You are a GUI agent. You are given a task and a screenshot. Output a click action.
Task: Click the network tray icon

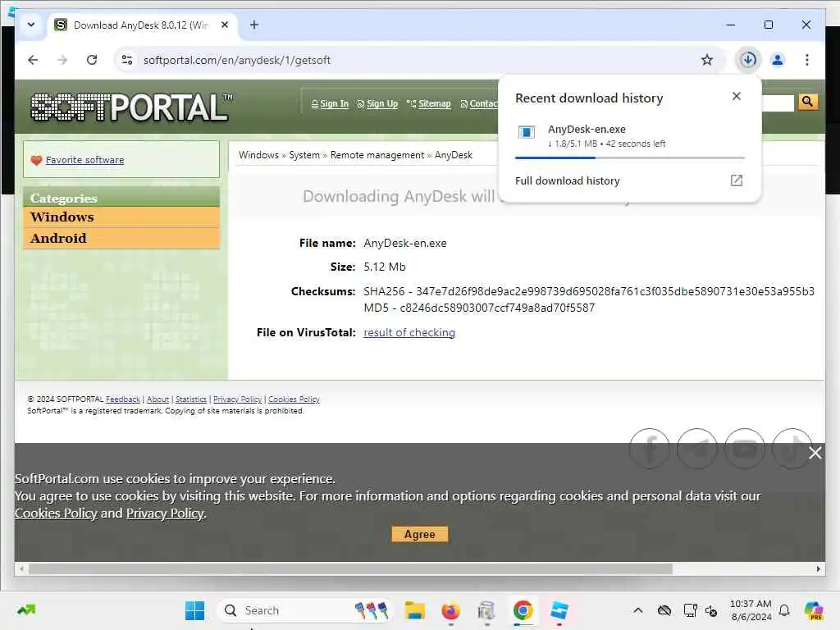690,610
